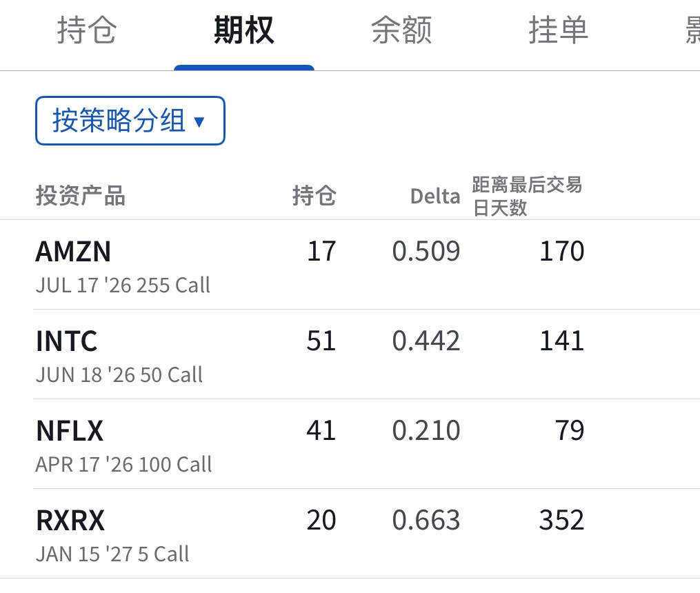Screen dimensions: 700x593
Task: Select the 期权 tab
Action: (x=244, y=31)
